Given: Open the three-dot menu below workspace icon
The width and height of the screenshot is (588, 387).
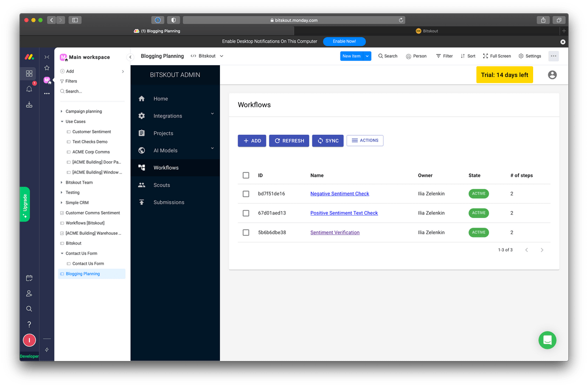Looking at the screenshot, I should coord(47,94).
